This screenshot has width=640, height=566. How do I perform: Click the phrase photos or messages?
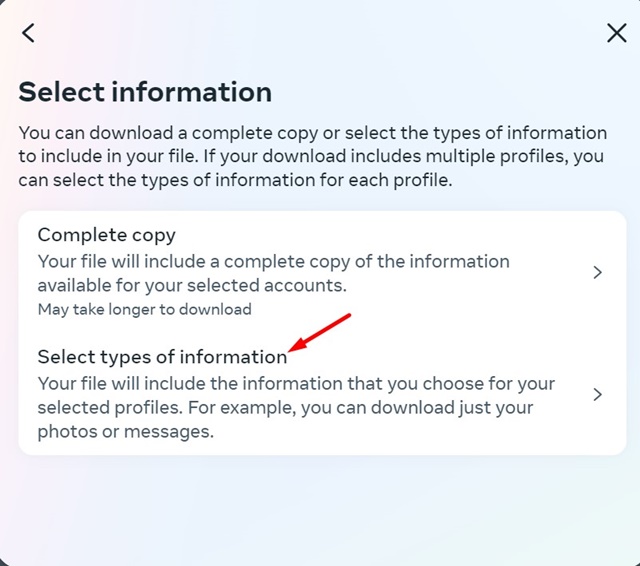coord(125,431)
